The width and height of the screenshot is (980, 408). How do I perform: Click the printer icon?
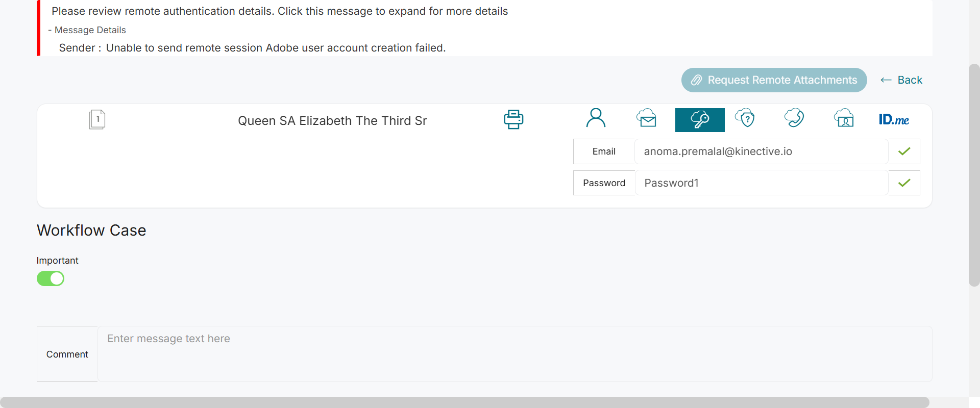(x=513, y=119)
